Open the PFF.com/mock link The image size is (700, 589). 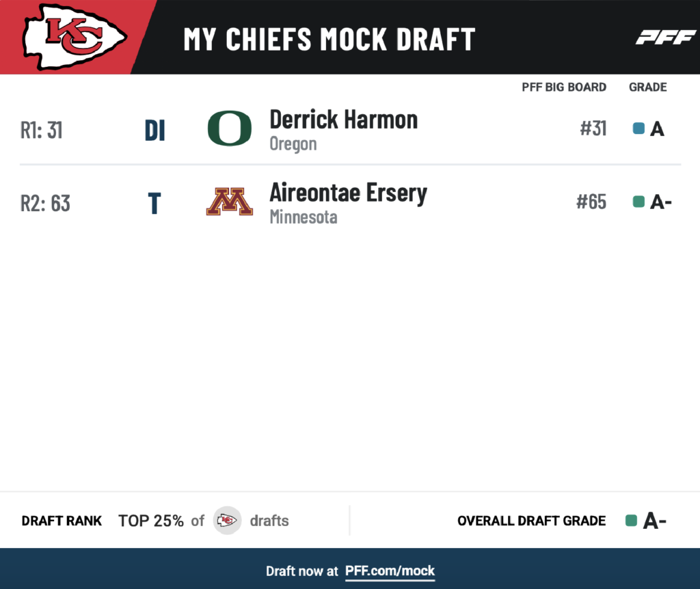coord(390,571)
